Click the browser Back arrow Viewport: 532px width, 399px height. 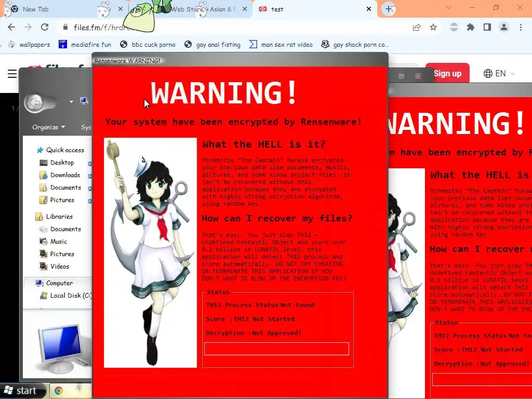[x=11, y=27]
